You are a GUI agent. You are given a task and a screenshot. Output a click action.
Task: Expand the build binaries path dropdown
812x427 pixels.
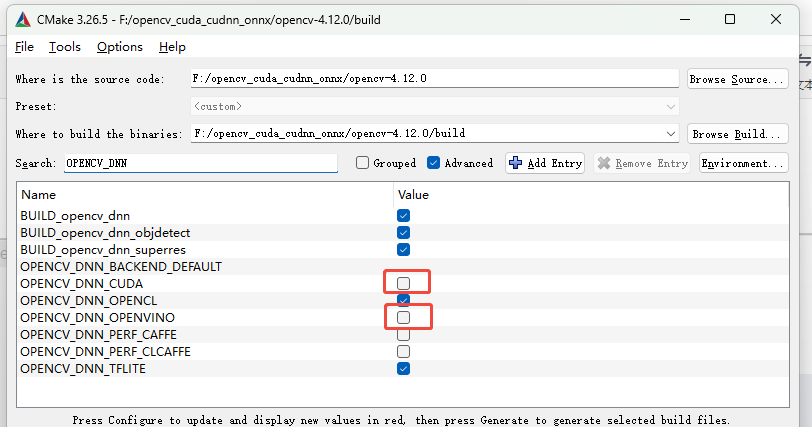point(670,133)
